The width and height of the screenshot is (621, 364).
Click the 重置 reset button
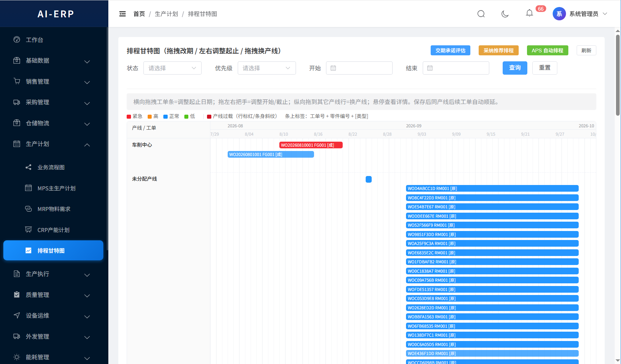545,68
